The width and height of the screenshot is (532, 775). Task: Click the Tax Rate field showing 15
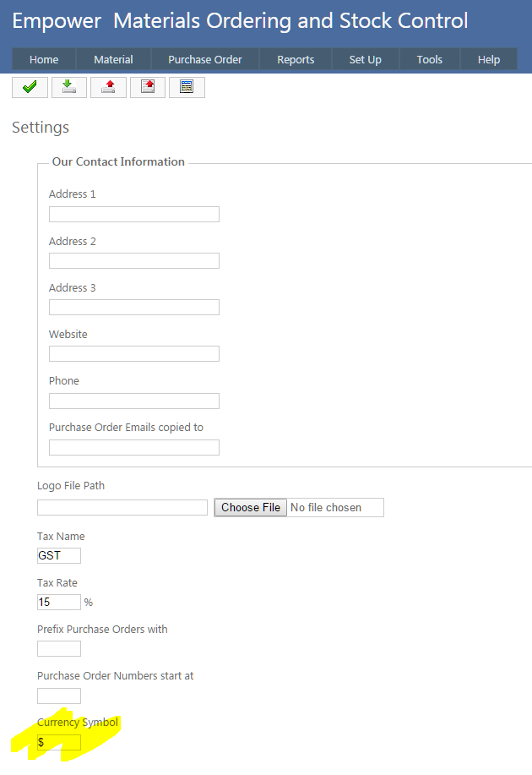59,603
